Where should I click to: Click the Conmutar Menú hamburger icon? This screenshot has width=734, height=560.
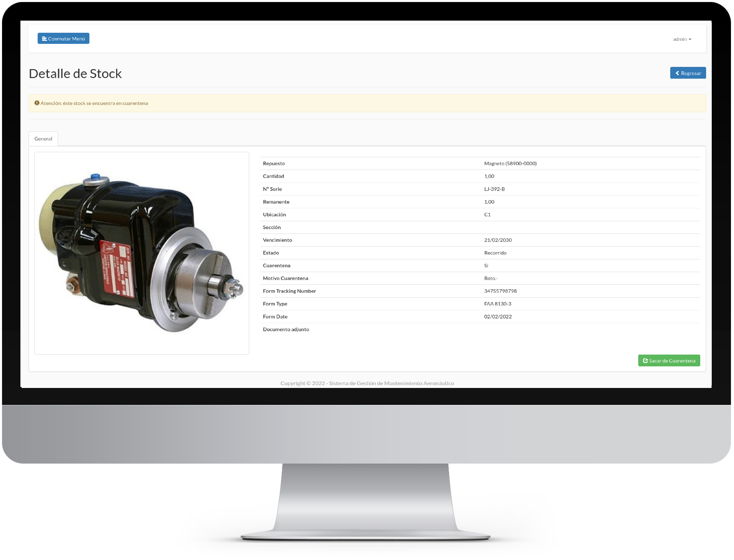pyautogui.click(x=44, y=39)
